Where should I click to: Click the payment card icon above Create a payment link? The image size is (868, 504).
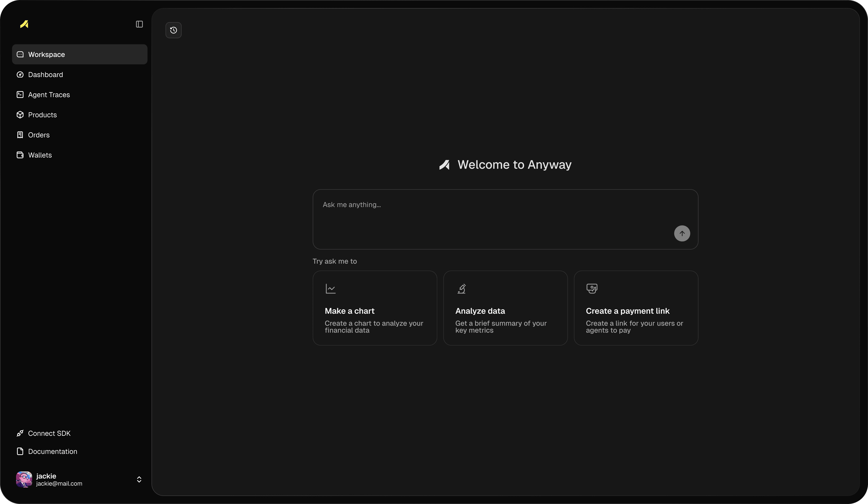coord(592,288)
